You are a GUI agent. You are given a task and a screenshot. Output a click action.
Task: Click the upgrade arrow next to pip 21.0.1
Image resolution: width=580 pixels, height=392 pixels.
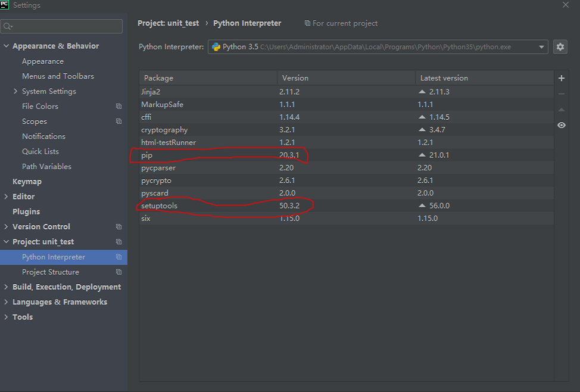click(x=422, y=155)
